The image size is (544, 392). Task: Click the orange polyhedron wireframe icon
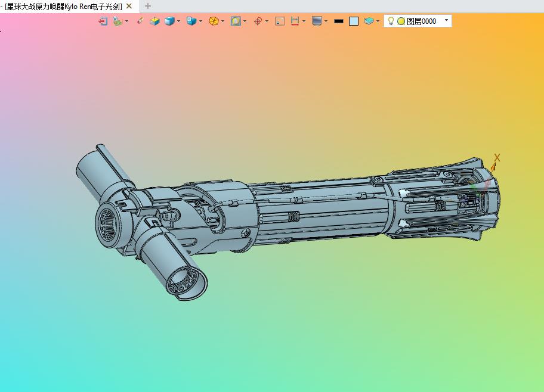[x=214, y=21]
